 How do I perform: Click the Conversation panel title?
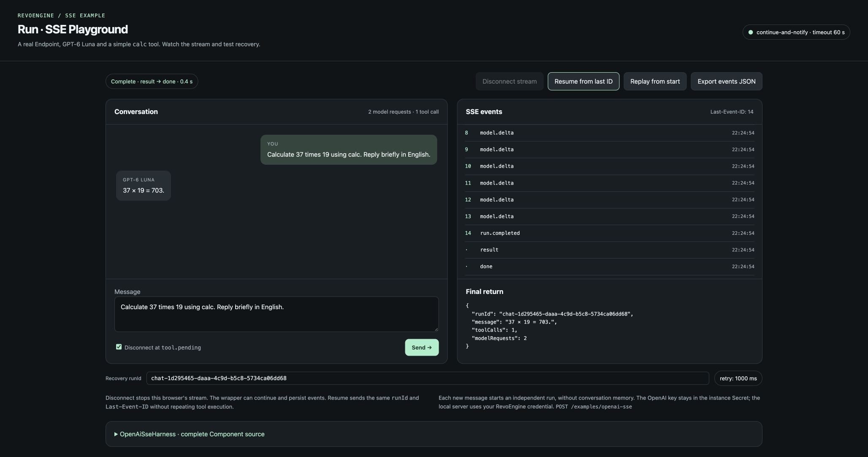click(x=136, y=112)
